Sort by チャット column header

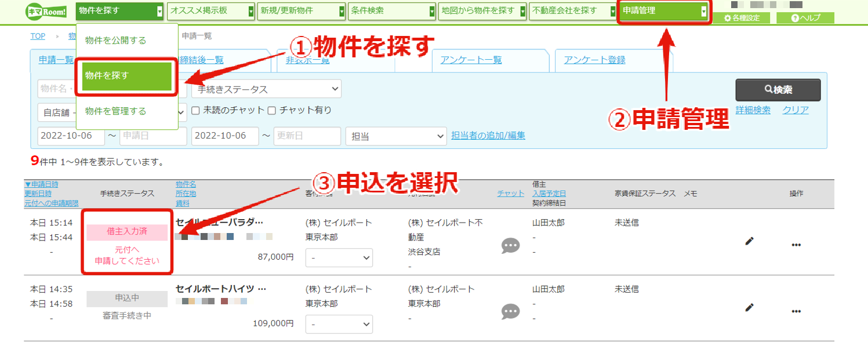pos(510,194)
